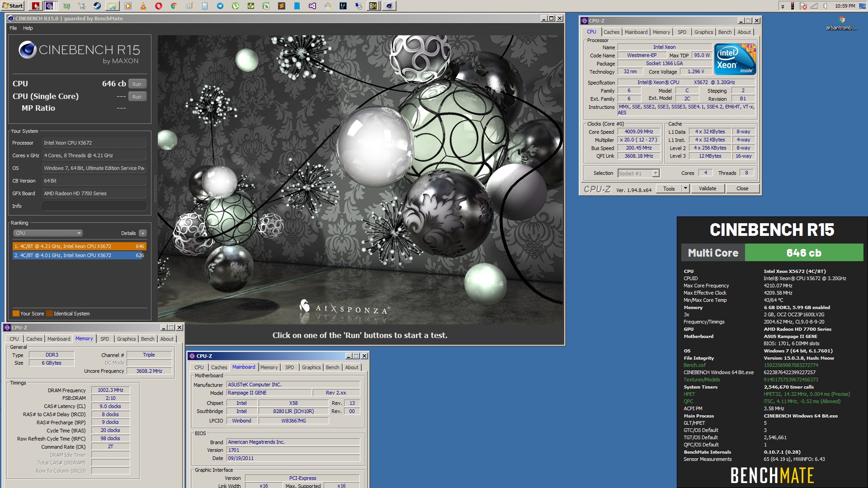The height and width of the screenshot is (488, 868).
Task: Click the orange media player taskbar icon
Action: tap(128, 6)
